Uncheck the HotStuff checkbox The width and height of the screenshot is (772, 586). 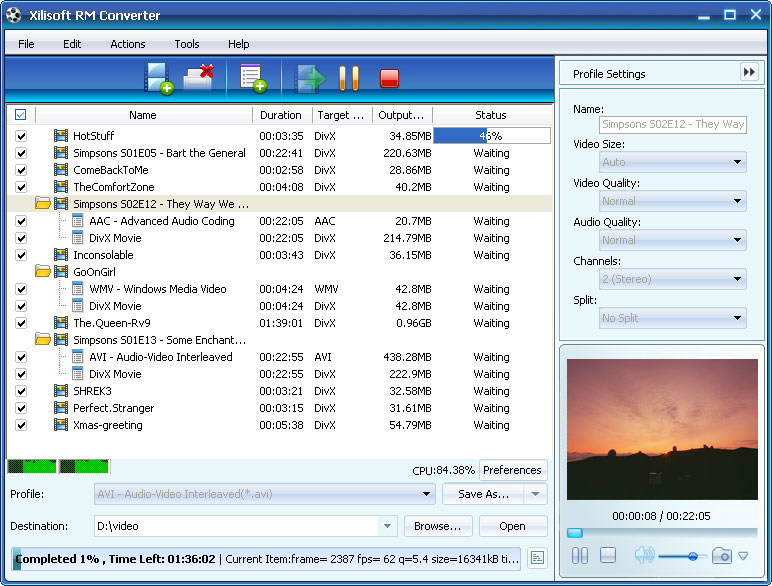21,136
